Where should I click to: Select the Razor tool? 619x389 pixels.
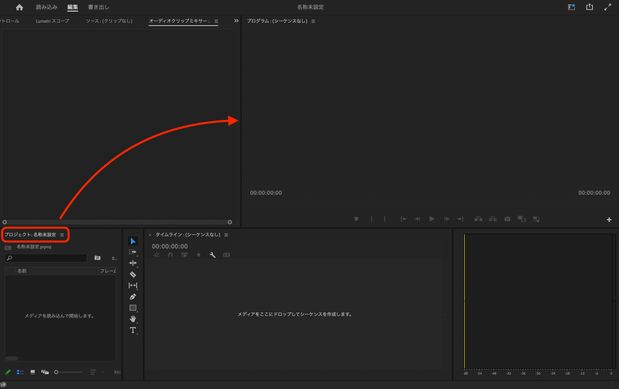(133, 274)
